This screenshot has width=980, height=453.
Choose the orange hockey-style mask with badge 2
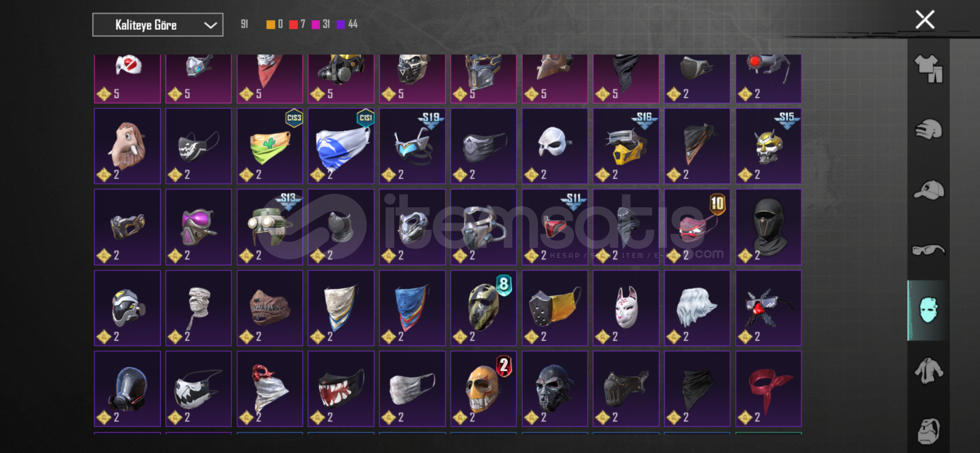tap(483, 389)
